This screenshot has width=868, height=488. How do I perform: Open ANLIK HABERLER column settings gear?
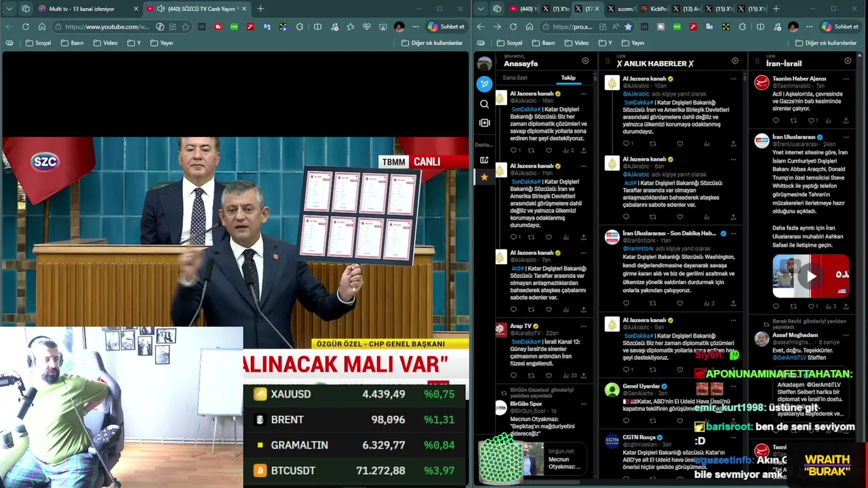(735, 61)
